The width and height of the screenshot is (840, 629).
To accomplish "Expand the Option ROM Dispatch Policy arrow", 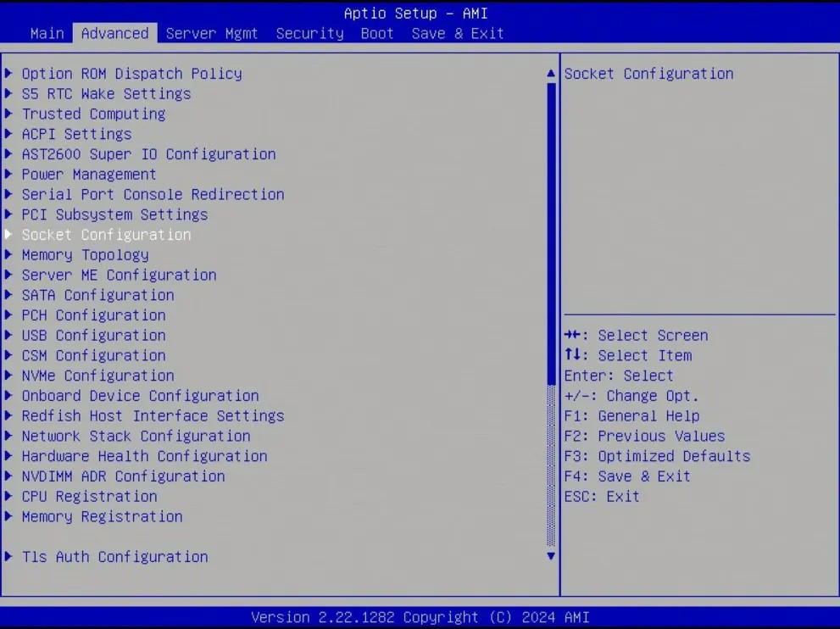I will click(8, 73).
